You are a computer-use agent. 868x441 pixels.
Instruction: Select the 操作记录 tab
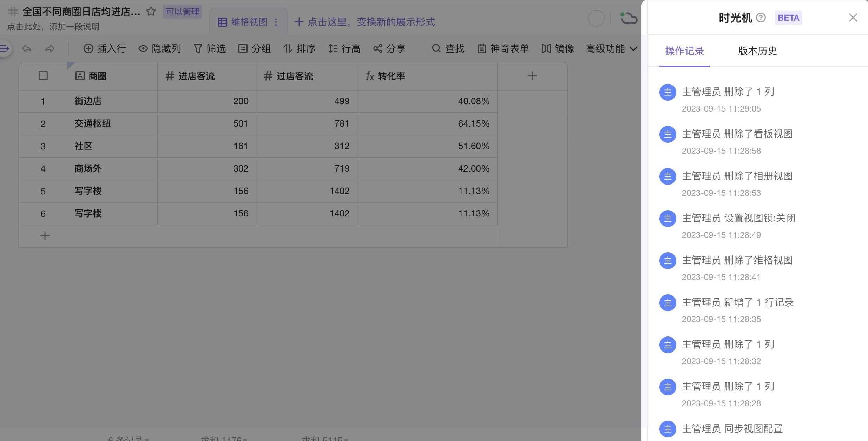pyautogui.click(x=684, y=51)
